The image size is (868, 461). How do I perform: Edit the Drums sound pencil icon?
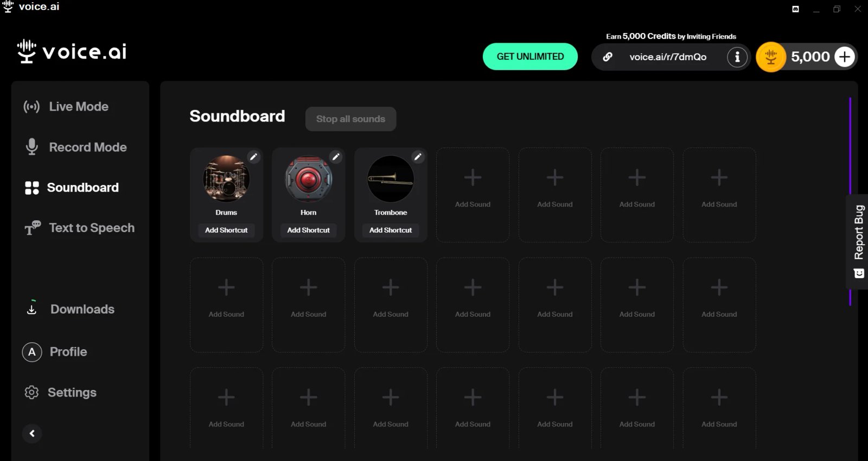253,157
